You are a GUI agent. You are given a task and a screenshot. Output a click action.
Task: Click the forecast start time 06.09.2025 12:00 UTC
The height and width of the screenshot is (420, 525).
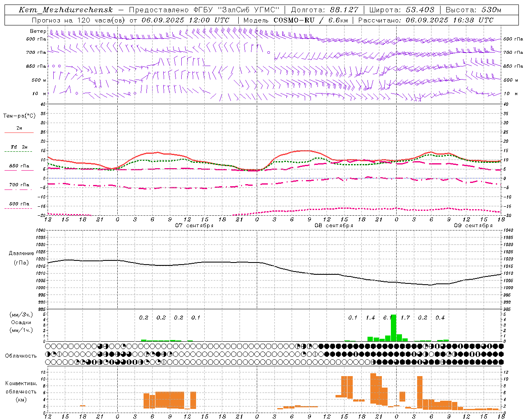[185, 20]
